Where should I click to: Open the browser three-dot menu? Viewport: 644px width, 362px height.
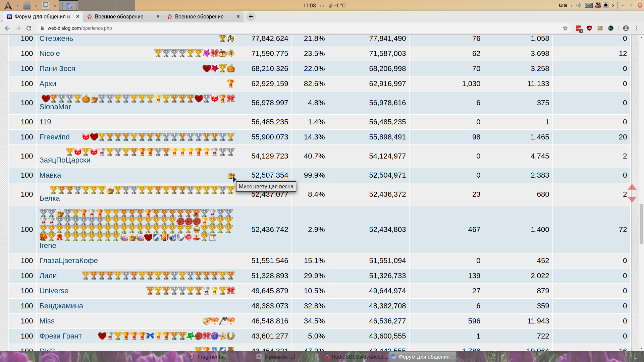[637, 28]
